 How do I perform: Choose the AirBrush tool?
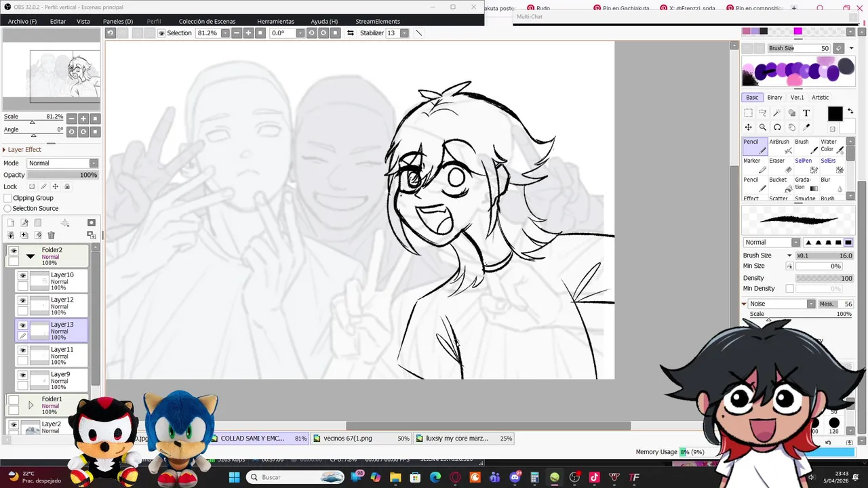[x=780, y=146]
